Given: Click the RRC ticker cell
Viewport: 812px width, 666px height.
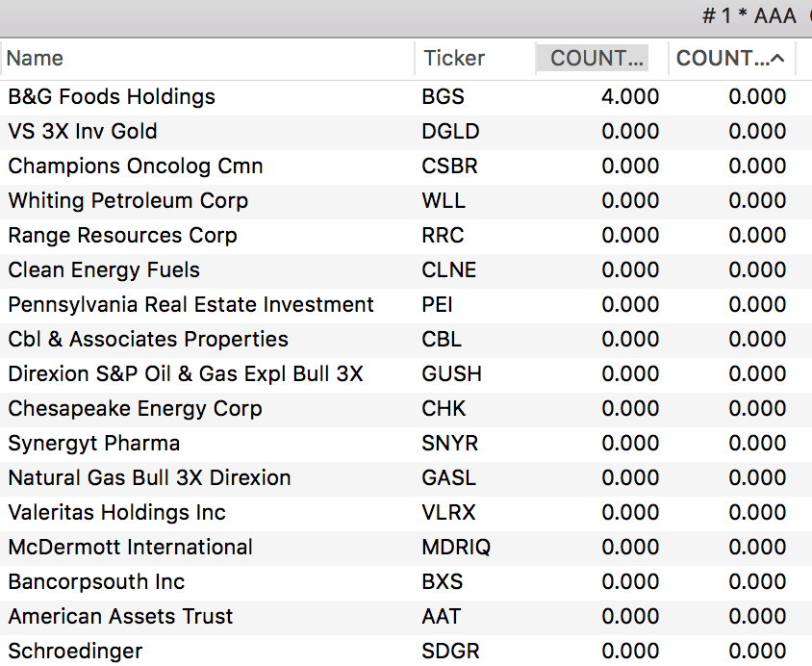Looking at the screenshot, I should [x=443, y=236].
